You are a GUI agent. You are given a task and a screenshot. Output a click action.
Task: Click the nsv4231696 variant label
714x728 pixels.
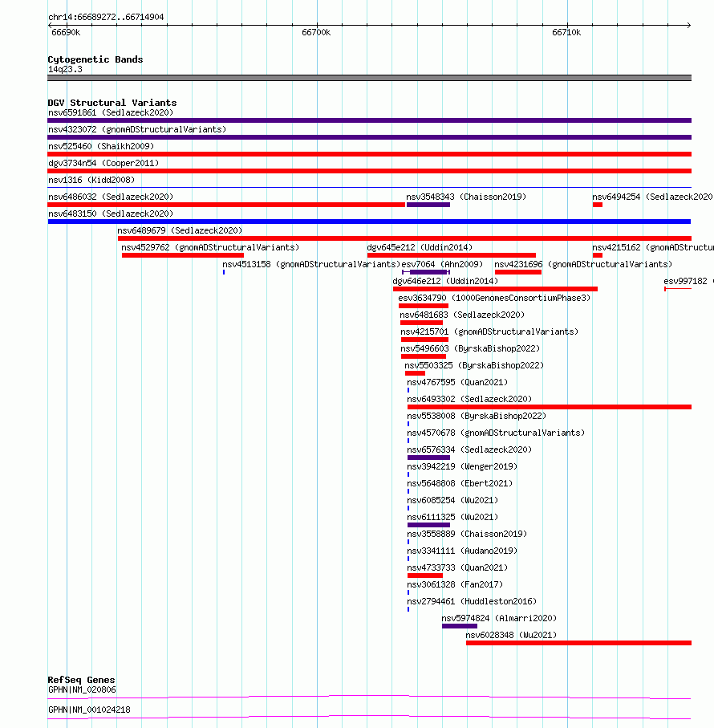point(583,264)
